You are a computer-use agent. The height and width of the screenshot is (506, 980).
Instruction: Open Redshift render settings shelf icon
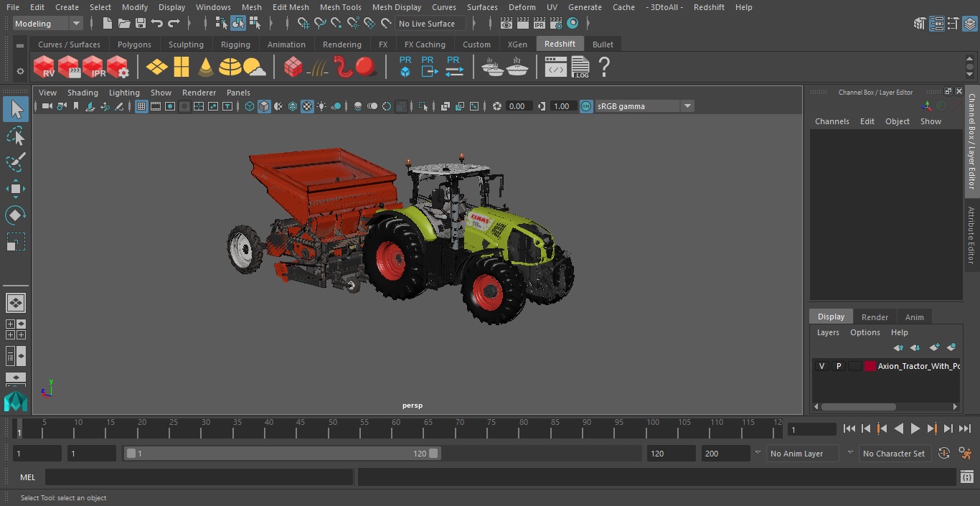[x=118, y=67]
